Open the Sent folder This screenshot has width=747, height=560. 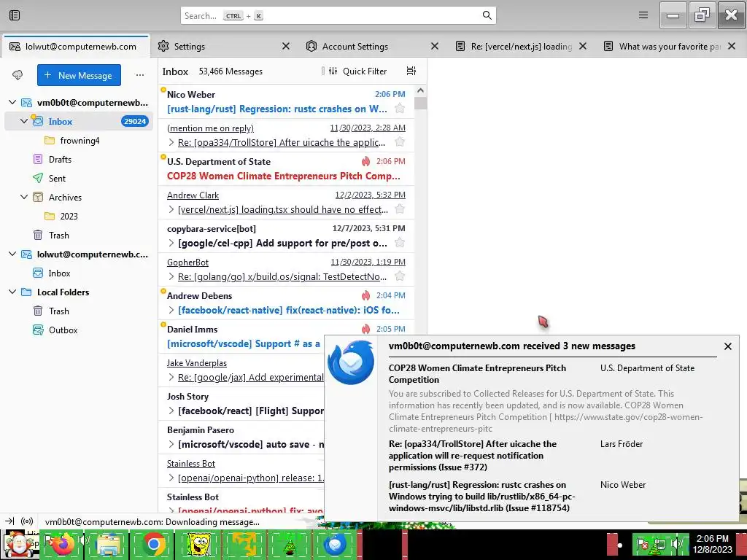pos(57,178)
